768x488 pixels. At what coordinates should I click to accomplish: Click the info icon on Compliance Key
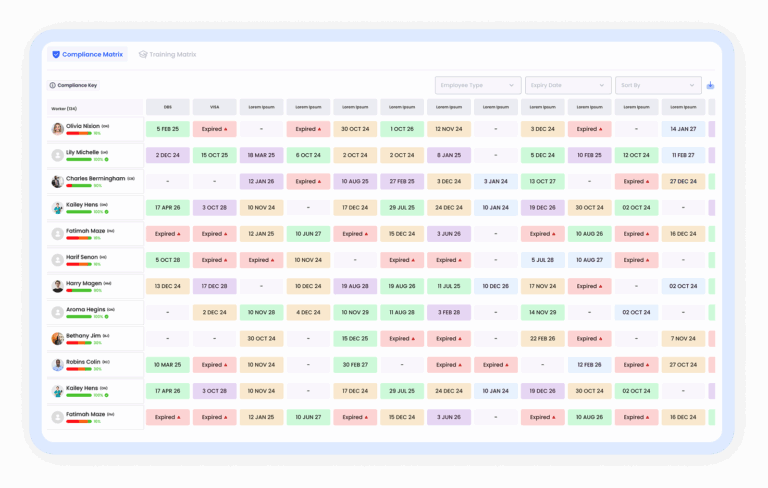(52, 86)
